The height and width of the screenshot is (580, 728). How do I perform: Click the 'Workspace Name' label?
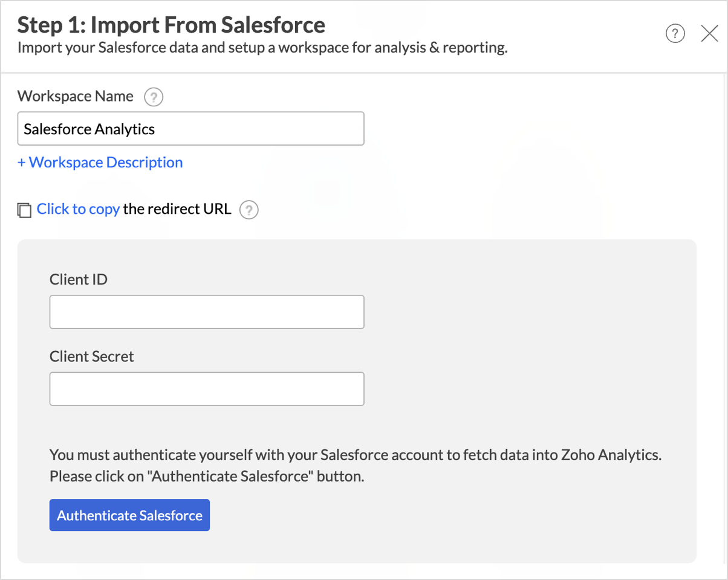76,96
